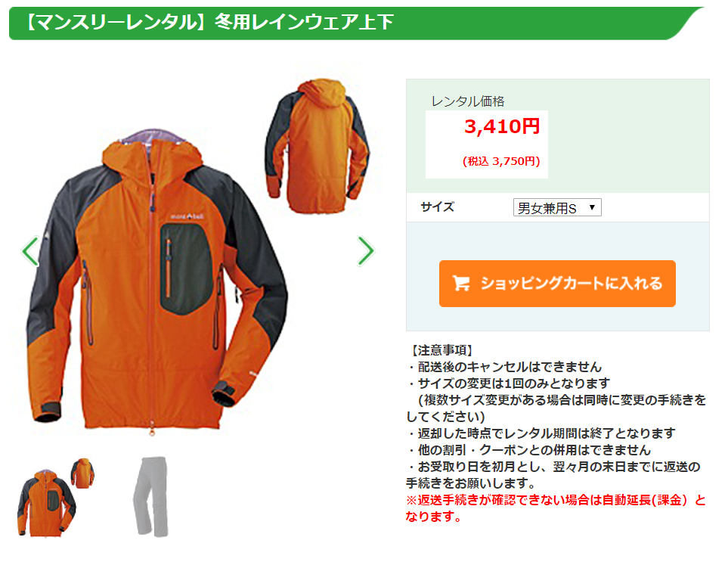Click ショッピングカートに入れる button text
The height and width of the screenshot is (562, 728).
(x=572, y=284)
